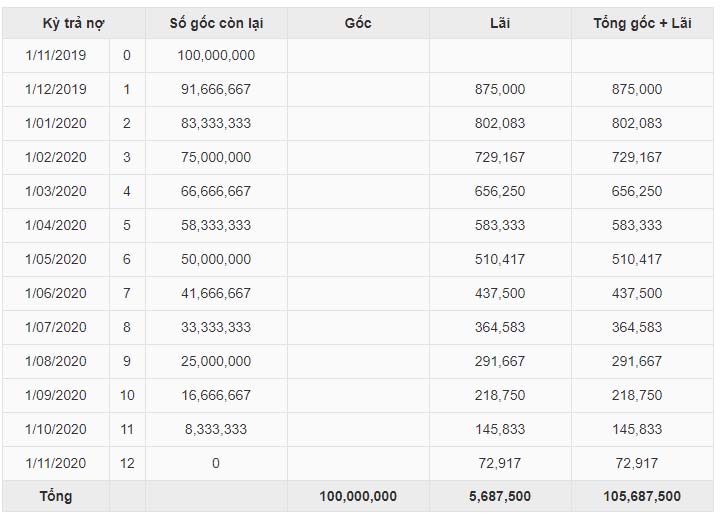The width and height of the screenshot is (720, 518).
Task: Select the 1/05/2020 payment date
Action: pyautogui.click(x=56, y=259)
